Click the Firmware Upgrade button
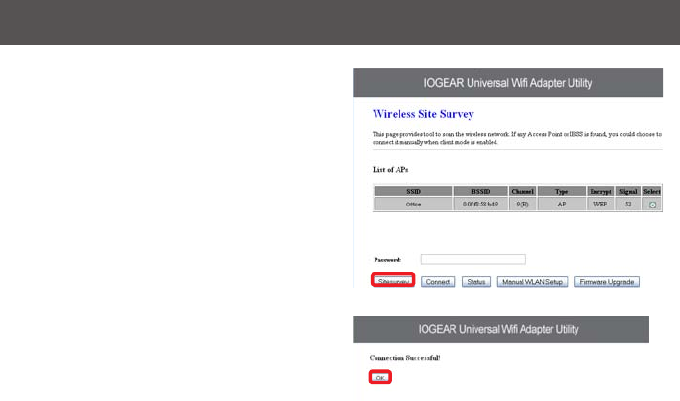The height and width of the screenshot is (401, 680). 607,282
